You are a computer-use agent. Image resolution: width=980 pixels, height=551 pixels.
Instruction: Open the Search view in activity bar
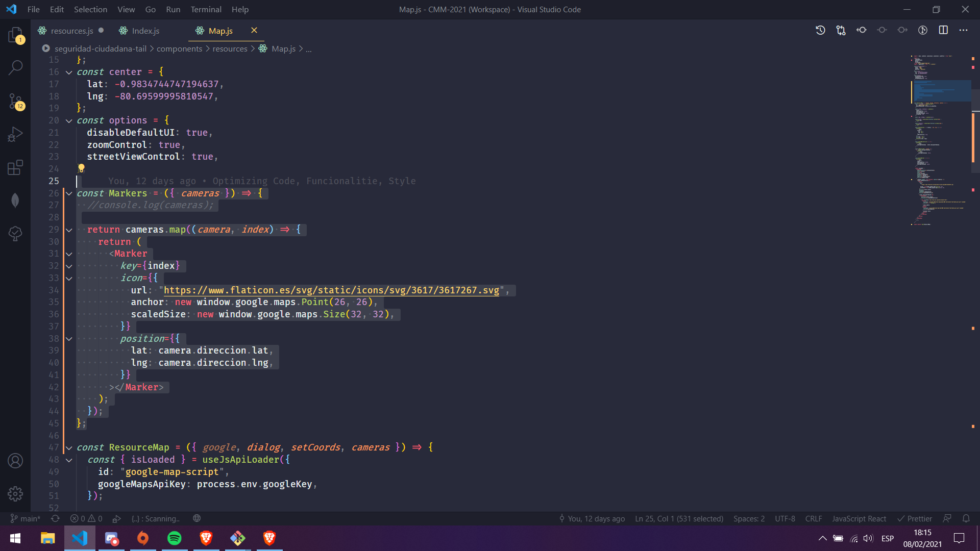click(x=15, y=67)
